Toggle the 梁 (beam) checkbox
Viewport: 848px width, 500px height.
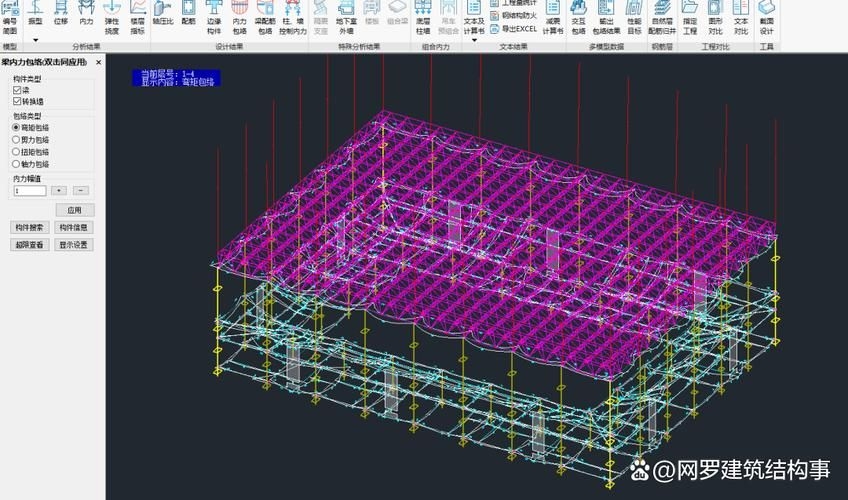coord(17,90)
